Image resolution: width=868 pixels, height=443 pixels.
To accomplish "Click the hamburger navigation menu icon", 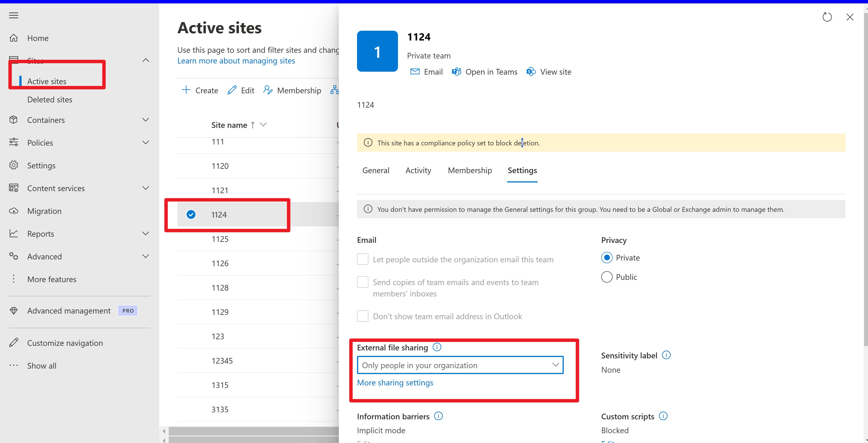I will coord(13,15).
